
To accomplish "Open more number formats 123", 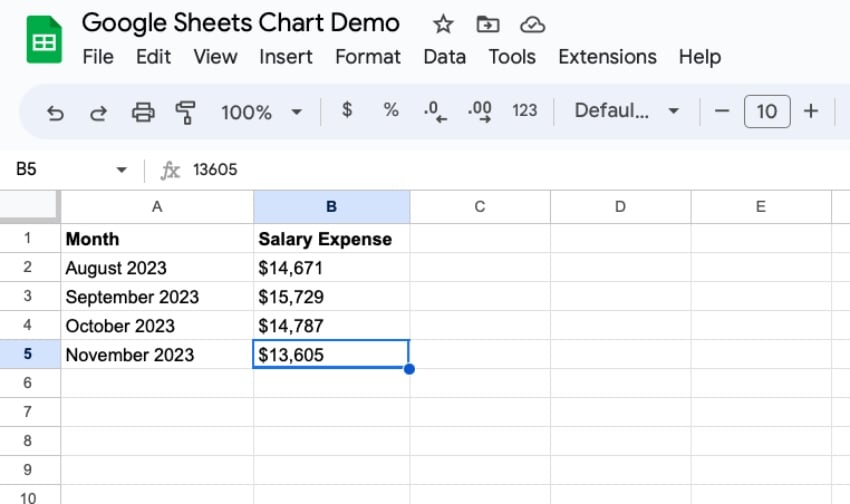I will tap(524, 111).
